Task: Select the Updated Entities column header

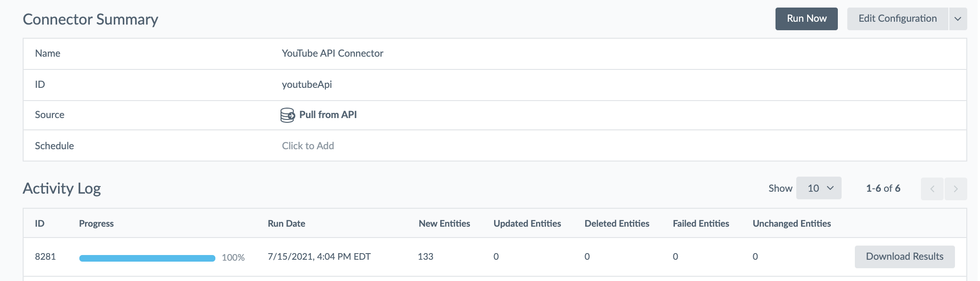Action: pos(527,223)
